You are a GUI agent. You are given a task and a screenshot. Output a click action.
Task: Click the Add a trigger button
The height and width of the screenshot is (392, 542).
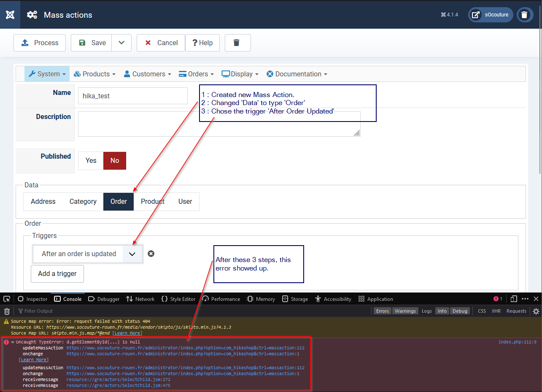57,274
